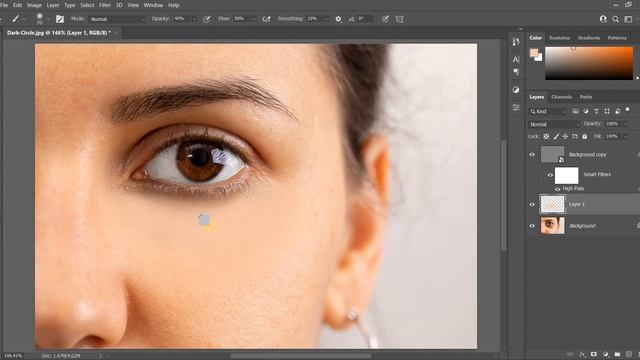Screen dimensions: 640x360
Task: Filter layers by adjustment layers icon
Action: point(586,111)
